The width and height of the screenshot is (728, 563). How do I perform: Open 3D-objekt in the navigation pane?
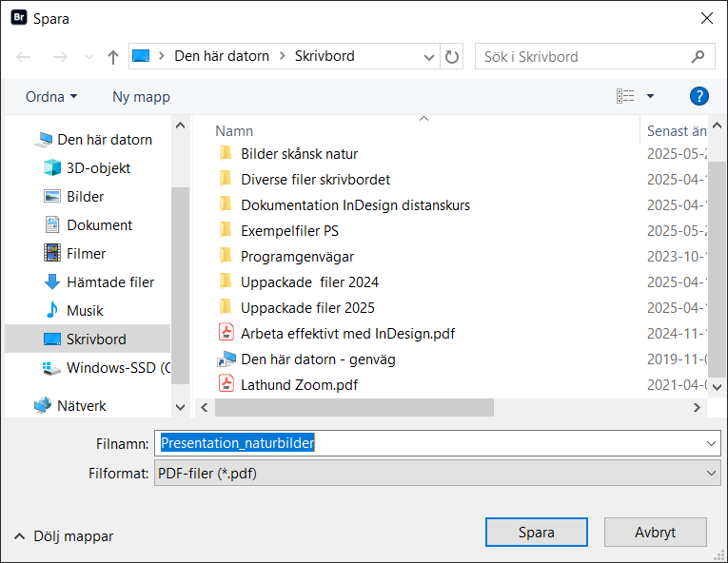point(98,167)
